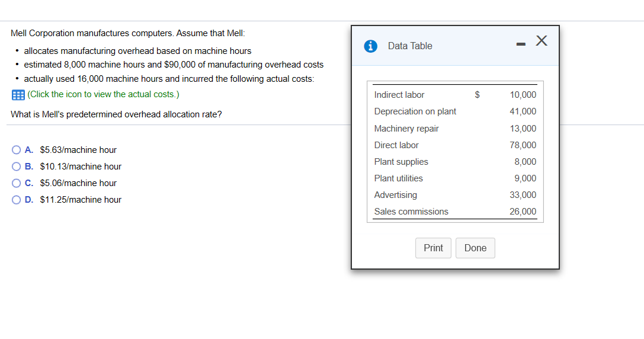Click the predetermined overhead allocation rate question
Image resolution: width=644 pixels, height=339 pixels.
coord(116,114)
